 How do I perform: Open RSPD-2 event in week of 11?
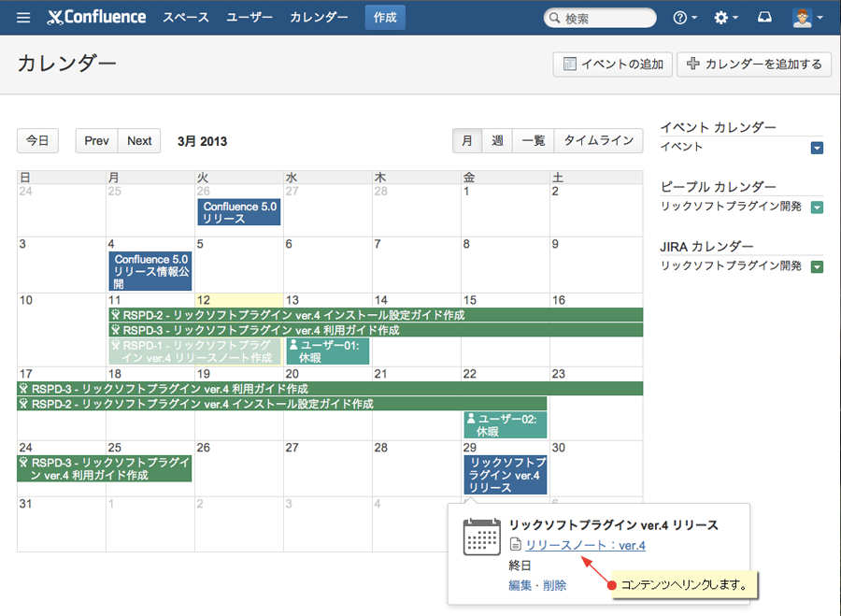pyautogui.click(x=376, y=315)
